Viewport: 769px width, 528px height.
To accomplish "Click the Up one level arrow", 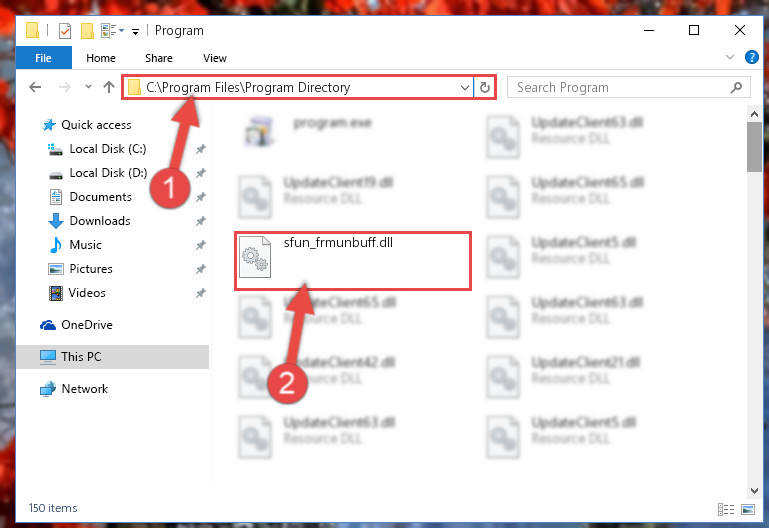I will coord(109,87).
